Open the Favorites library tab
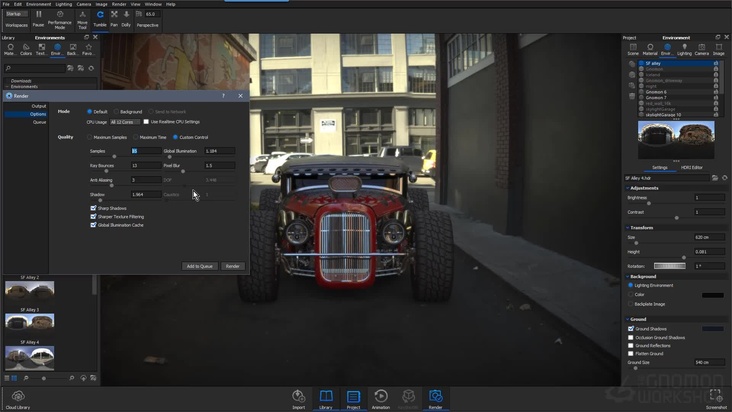Screen dimensions: 732x412 88,49
